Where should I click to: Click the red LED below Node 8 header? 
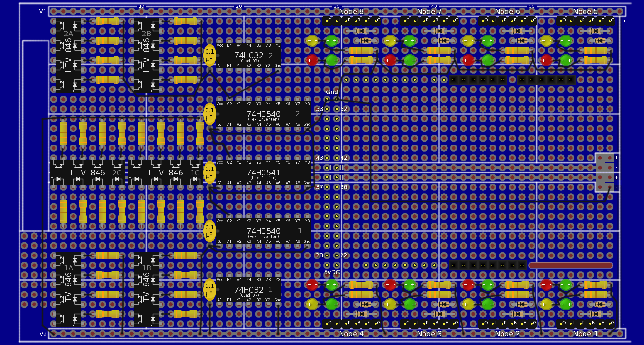click(x=312, y=60)
